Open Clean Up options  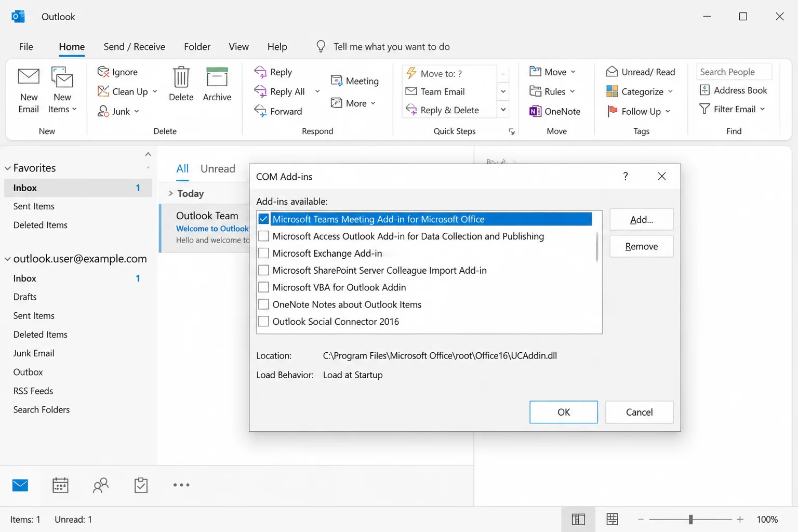coord(127,91)
